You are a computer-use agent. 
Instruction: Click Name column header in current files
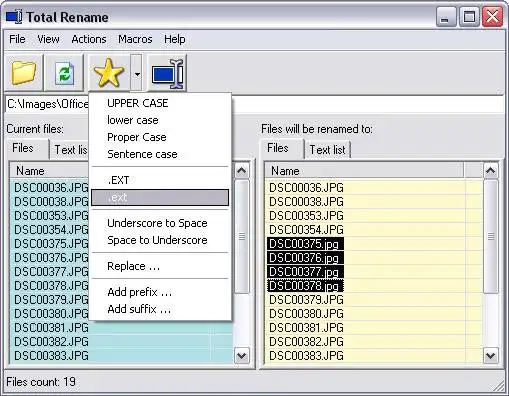(x=50, y=171)
